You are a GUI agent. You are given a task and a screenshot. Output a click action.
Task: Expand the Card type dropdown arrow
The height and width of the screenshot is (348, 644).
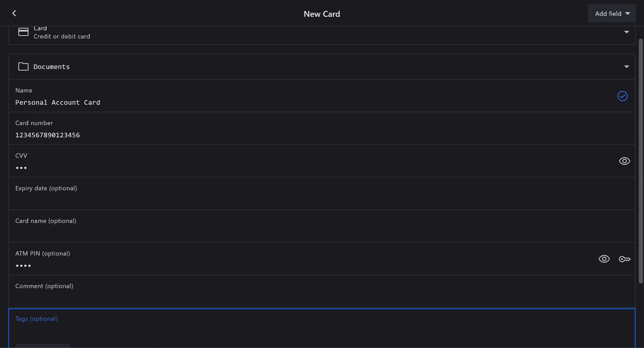pos(626,32)
